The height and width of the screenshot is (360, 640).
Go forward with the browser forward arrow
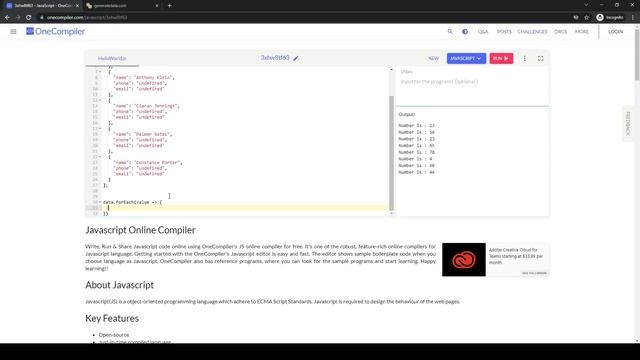18,18
